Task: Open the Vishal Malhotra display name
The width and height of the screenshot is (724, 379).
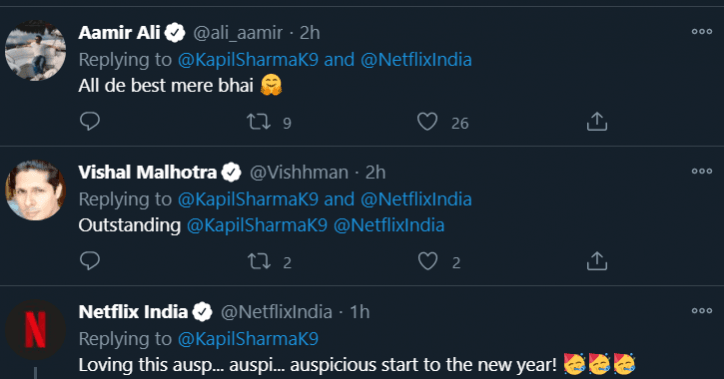Action: [147, 172]
